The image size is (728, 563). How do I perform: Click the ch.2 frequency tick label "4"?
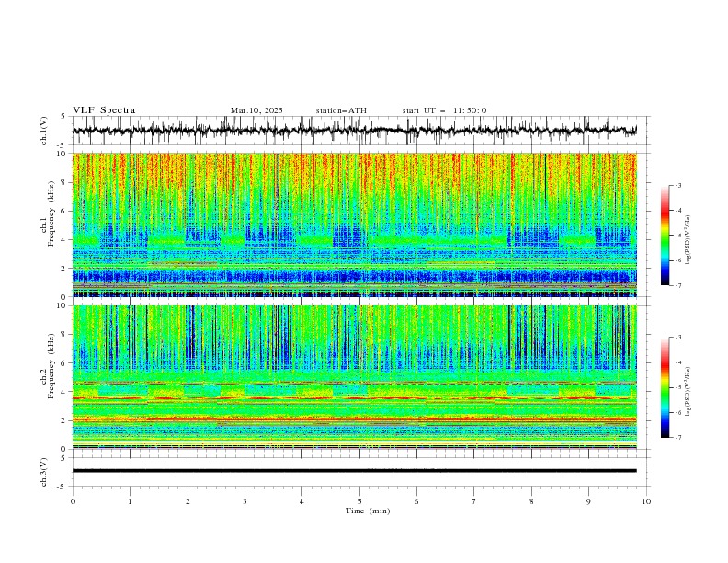[65, 392]
